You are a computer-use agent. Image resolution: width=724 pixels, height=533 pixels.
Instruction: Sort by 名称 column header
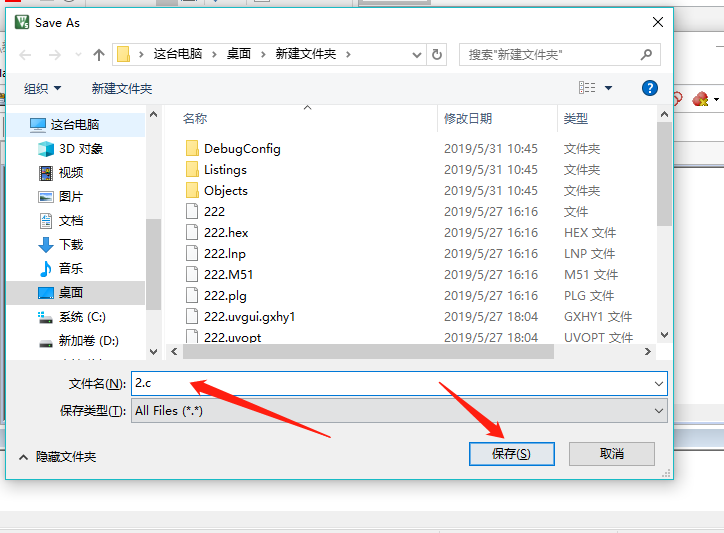click(x=195, y=119)
